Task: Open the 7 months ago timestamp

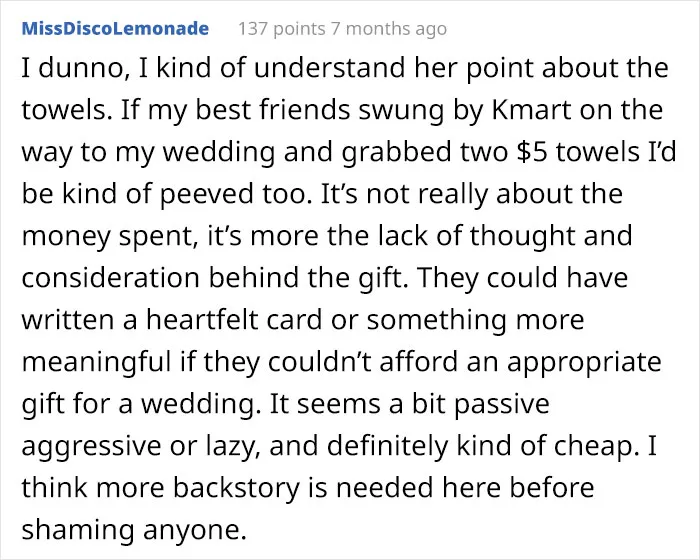Action: pos(388,29)
